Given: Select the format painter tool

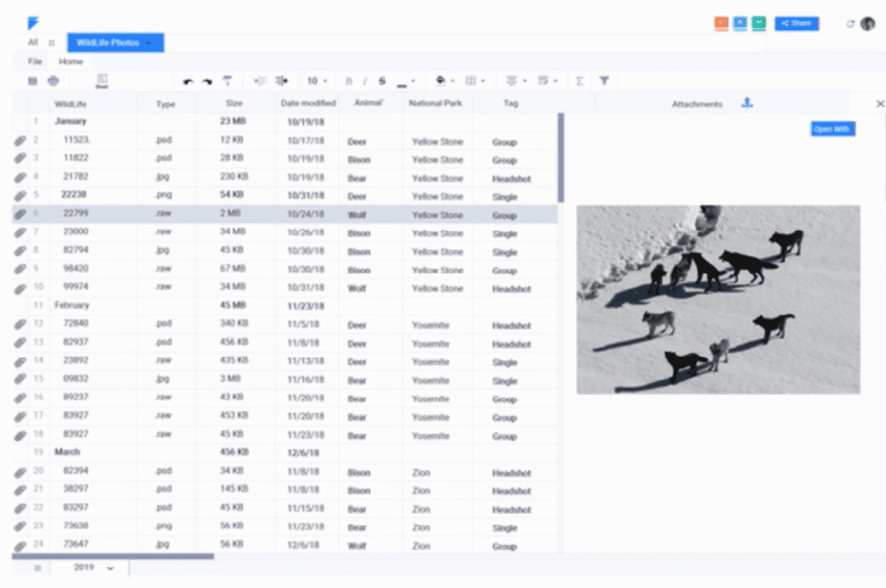Looking at the screenshot, I should (x=227, y=81).
